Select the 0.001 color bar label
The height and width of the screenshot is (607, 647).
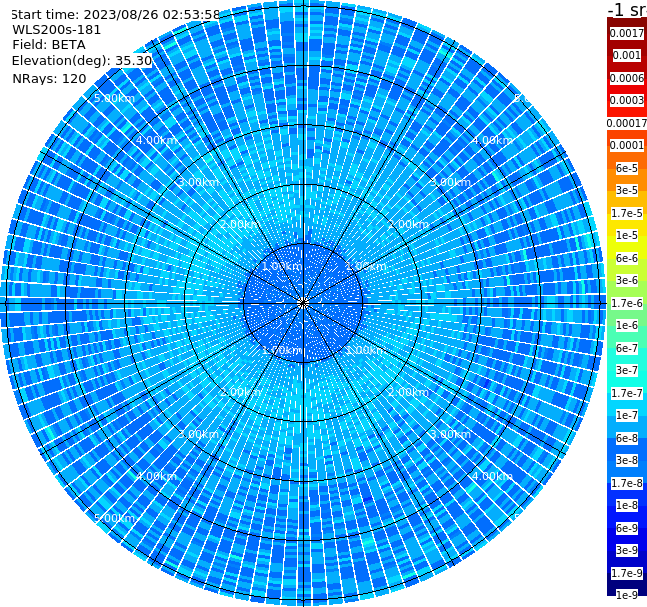(627, 55)
